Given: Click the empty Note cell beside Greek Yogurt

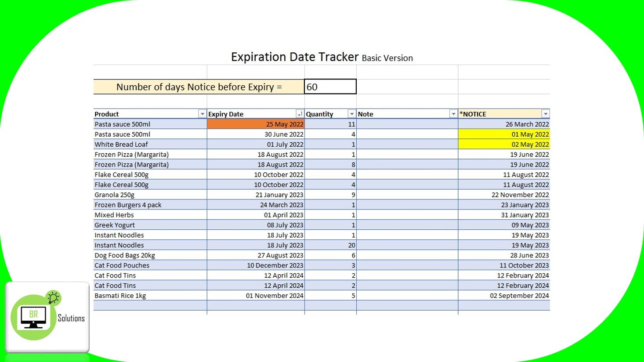Looking at the screenshot, I should [x=406, y=224].
